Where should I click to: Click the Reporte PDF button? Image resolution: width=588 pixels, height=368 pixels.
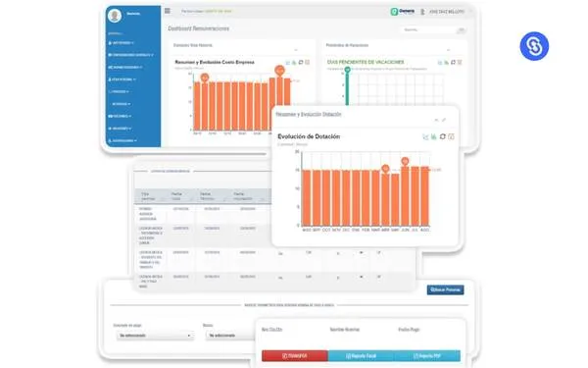427,355
